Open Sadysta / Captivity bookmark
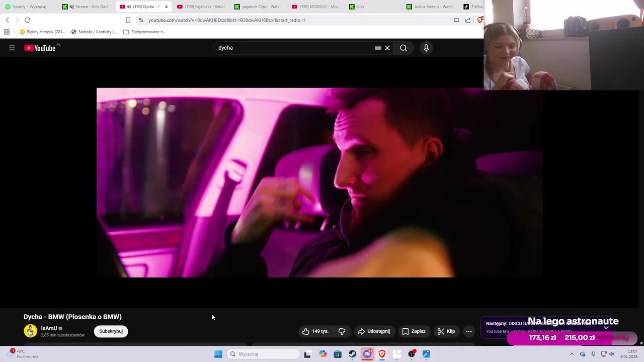This screenshot has height=362, width=644. 94,32
